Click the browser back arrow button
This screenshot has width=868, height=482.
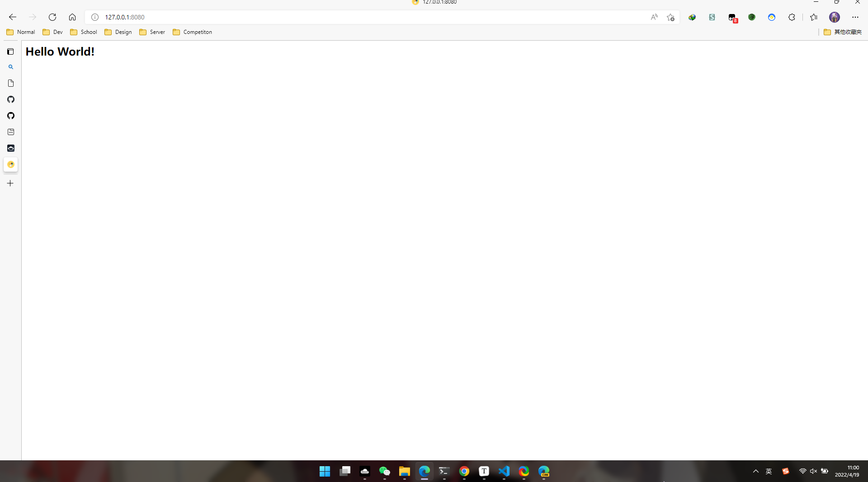tap(13, 17)
